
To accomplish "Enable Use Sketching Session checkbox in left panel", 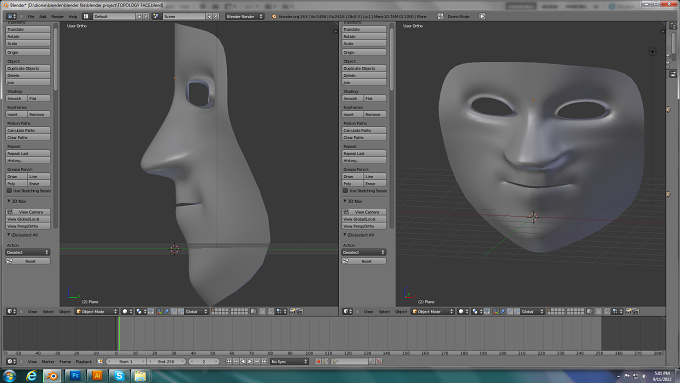I will tap(9, 191).
